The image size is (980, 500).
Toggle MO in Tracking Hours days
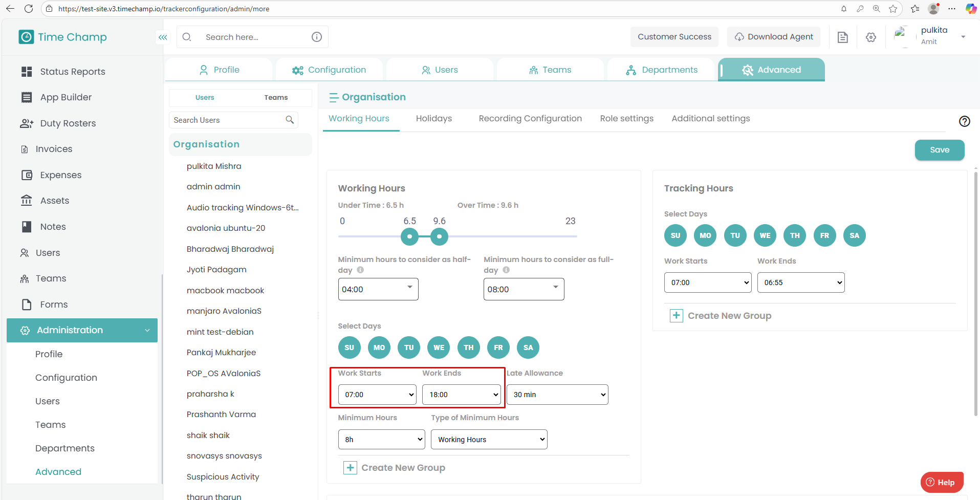click(705, 235)
